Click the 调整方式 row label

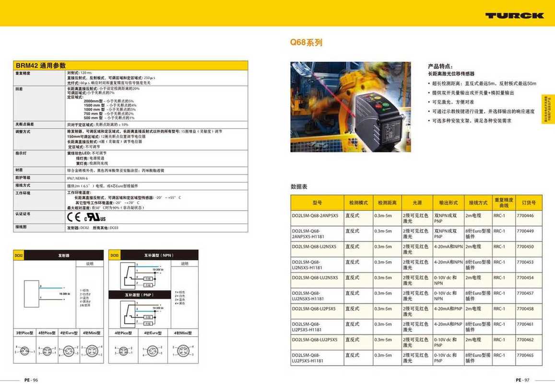point(23,132)
